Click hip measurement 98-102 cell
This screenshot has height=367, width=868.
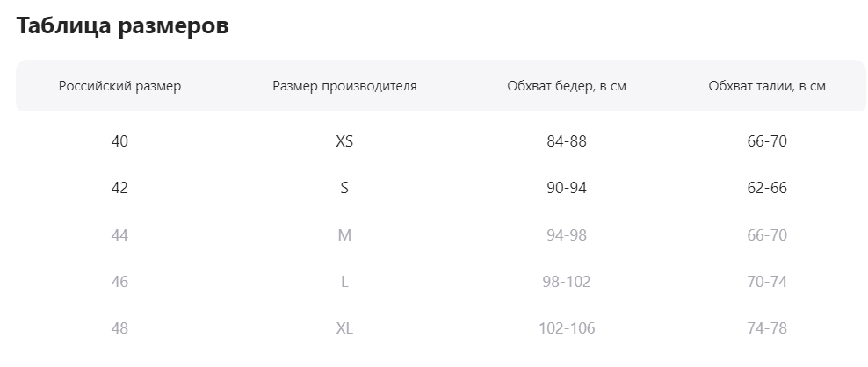click(567, 282)
